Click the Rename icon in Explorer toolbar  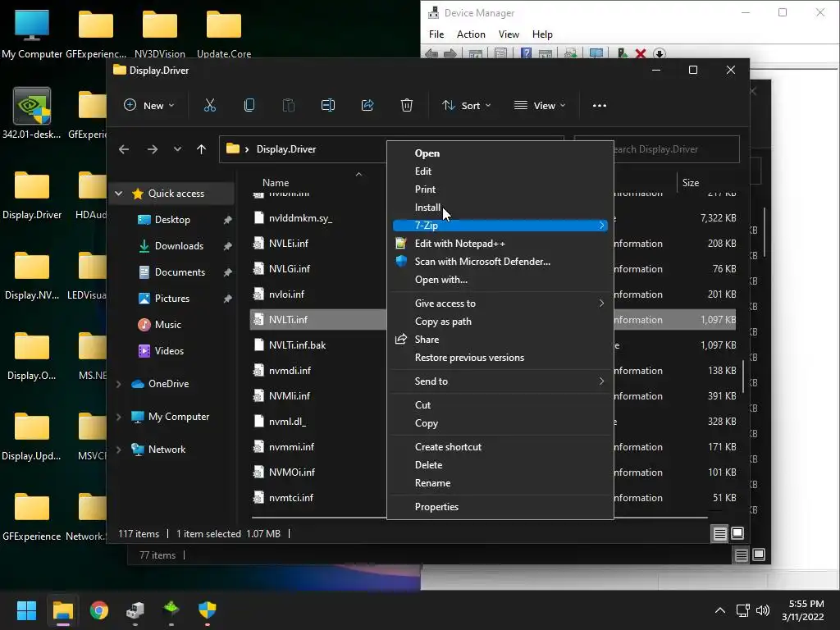pyautogui.click(x=328, y=106)
